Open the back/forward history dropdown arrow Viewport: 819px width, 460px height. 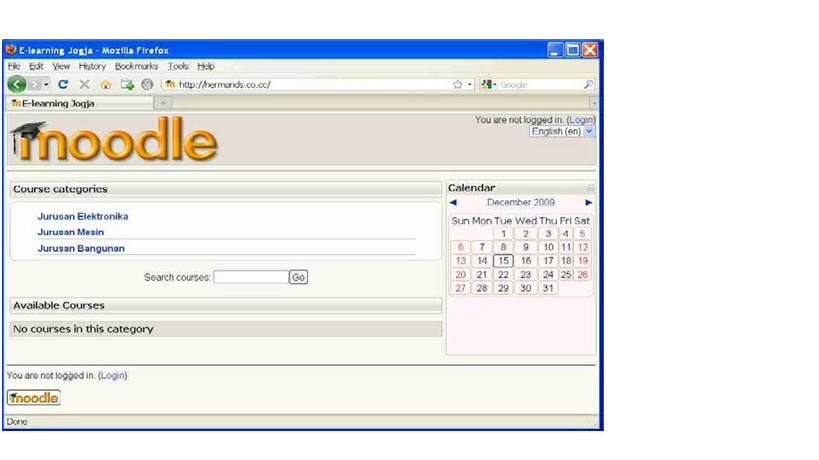click(x=46, y=85)
